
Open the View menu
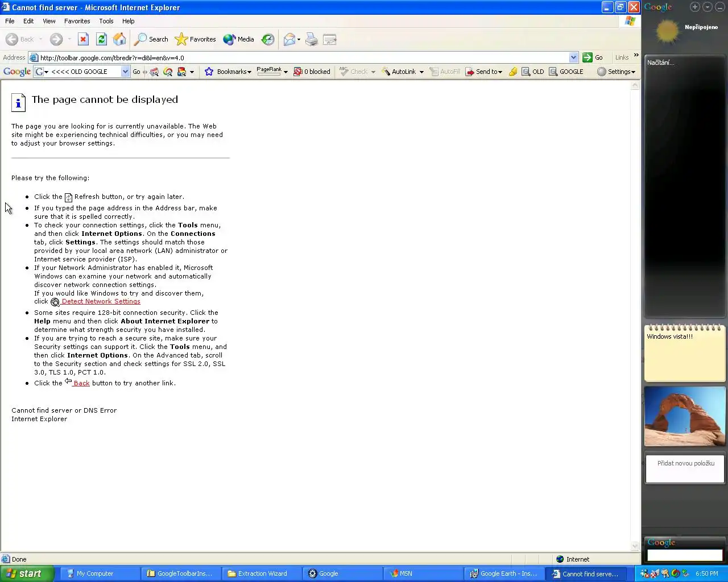pyautogui.click(x=49, y=21)
